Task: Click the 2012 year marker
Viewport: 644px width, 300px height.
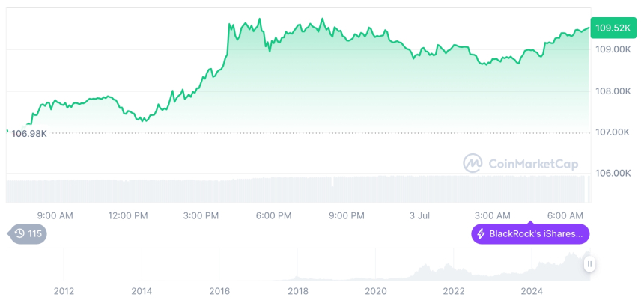Action: 64,290
